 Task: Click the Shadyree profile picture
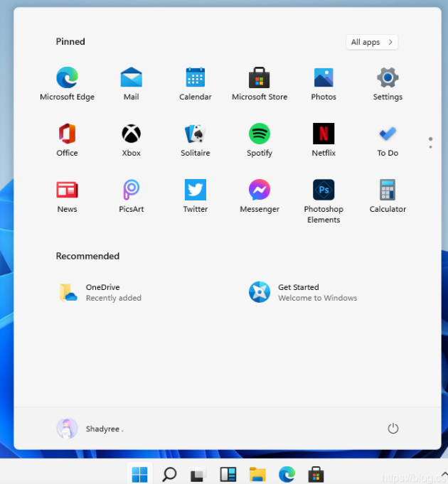pos(67,429)
